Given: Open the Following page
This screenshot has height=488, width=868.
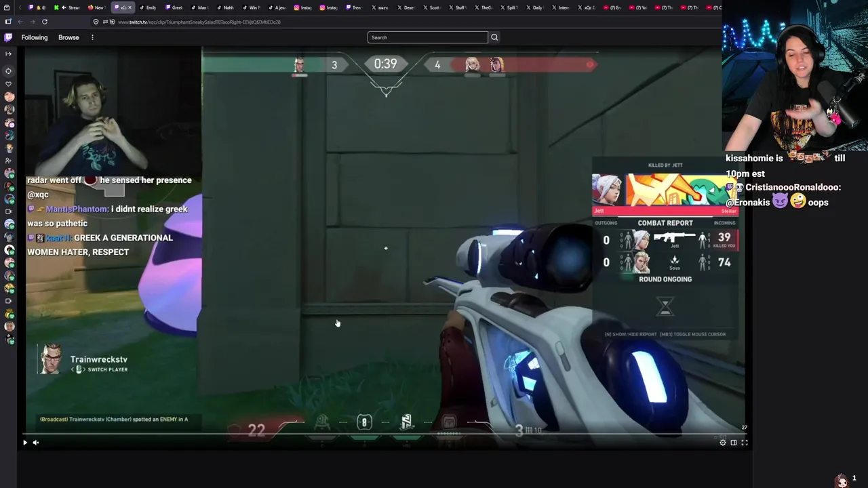Looking at the screenshot, I should pos(35,37).
